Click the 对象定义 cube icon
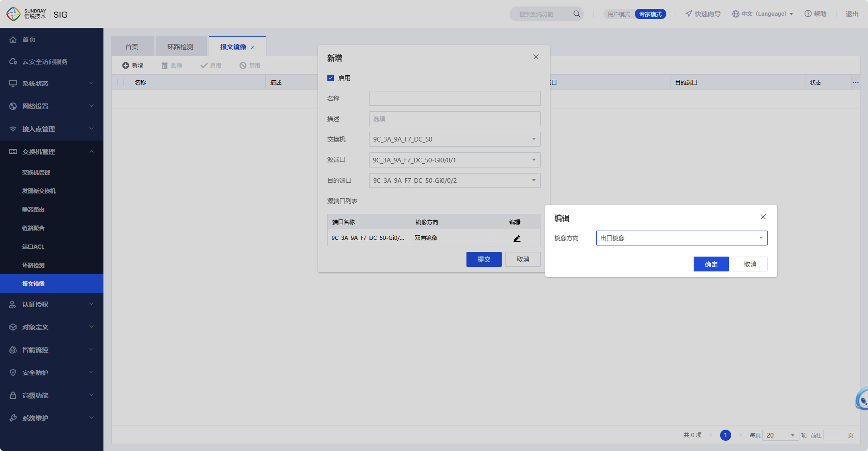Screen dimensions: 868x451 (x=13, y=327)
